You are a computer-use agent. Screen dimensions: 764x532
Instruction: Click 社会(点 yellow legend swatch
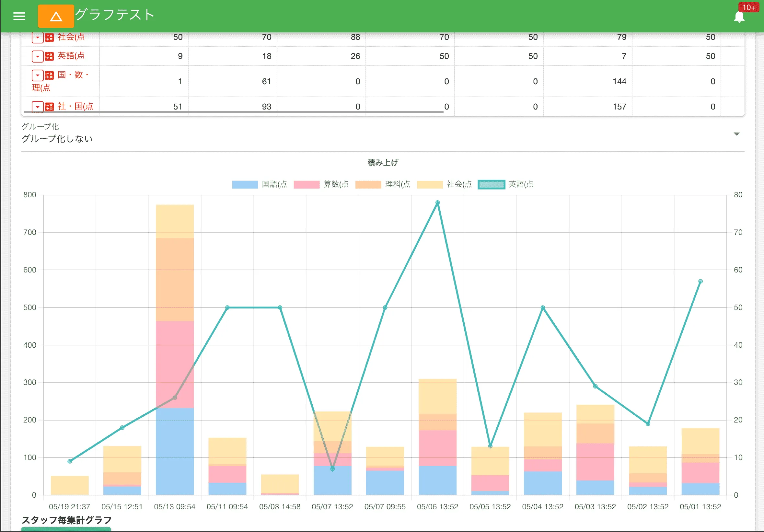[x=430, y=185]
